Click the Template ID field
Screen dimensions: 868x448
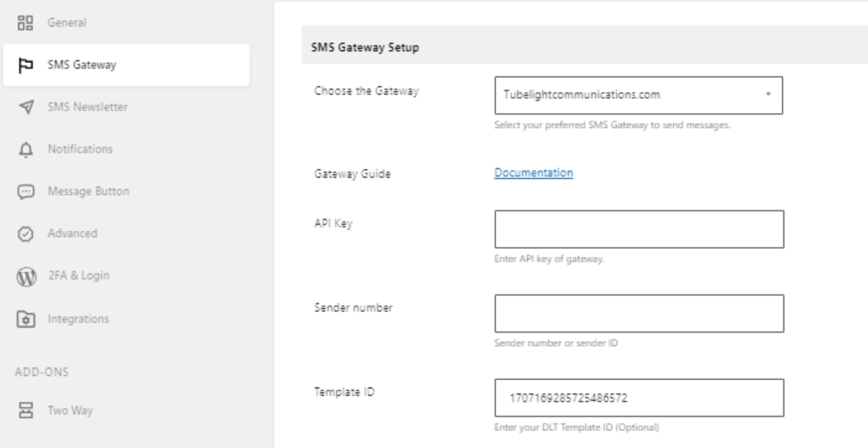coord(639,398)
